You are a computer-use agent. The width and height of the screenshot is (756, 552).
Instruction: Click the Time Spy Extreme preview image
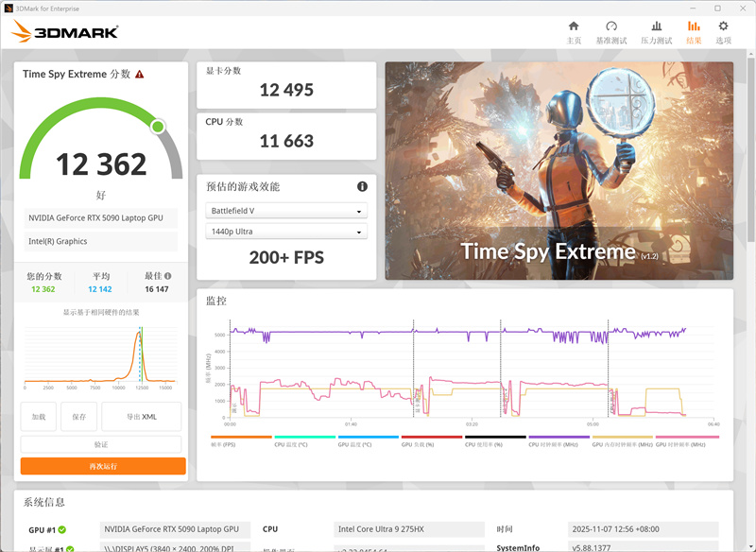[x=558, y=171]
